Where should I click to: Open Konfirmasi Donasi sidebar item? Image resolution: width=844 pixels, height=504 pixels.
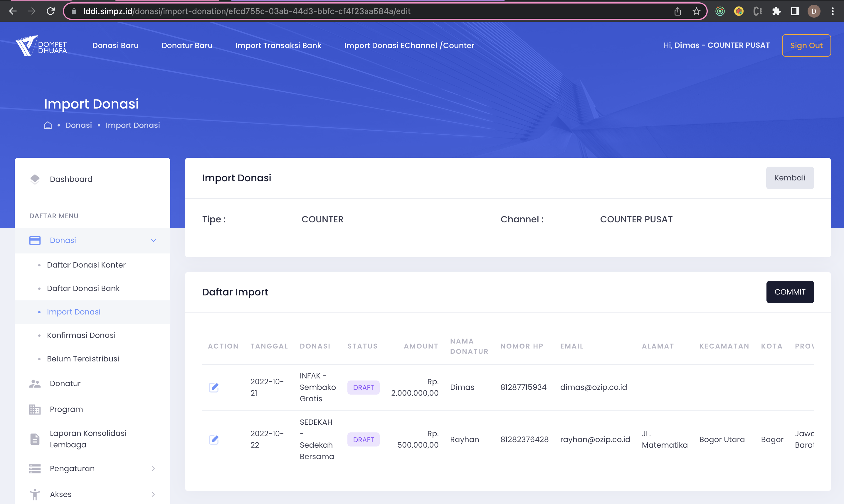[x=81, y=335]
